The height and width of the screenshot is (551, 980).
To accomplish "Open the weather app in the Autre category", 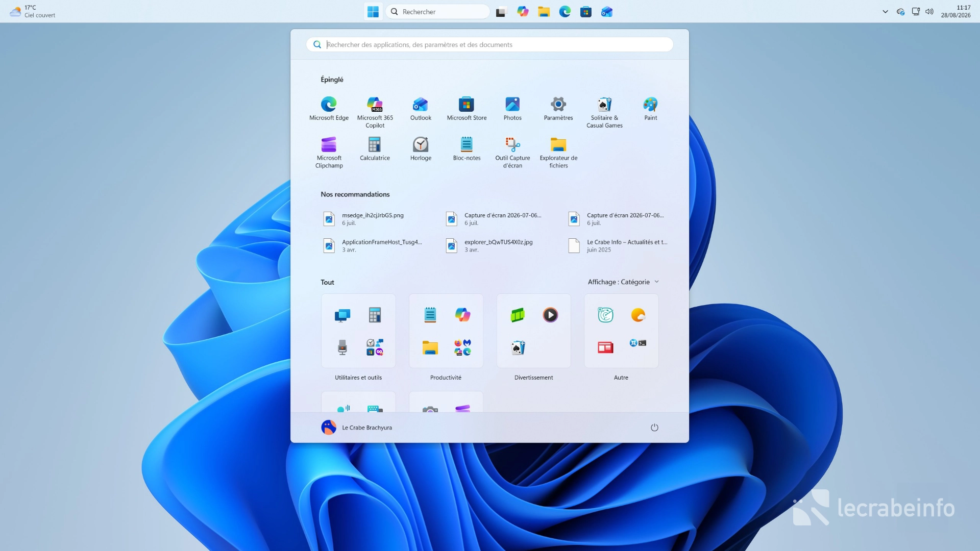I will coord(638,315).
